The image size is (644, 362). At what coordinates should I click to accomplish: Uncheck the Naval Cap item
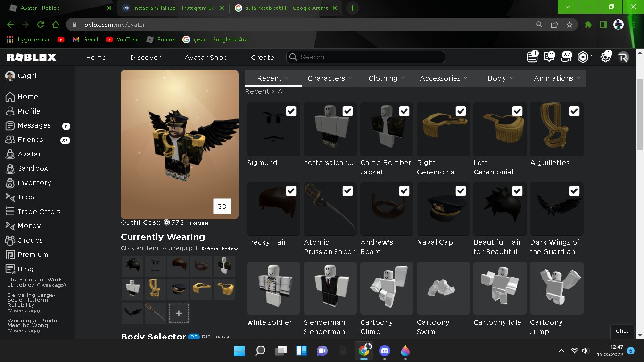click(461, 191)
